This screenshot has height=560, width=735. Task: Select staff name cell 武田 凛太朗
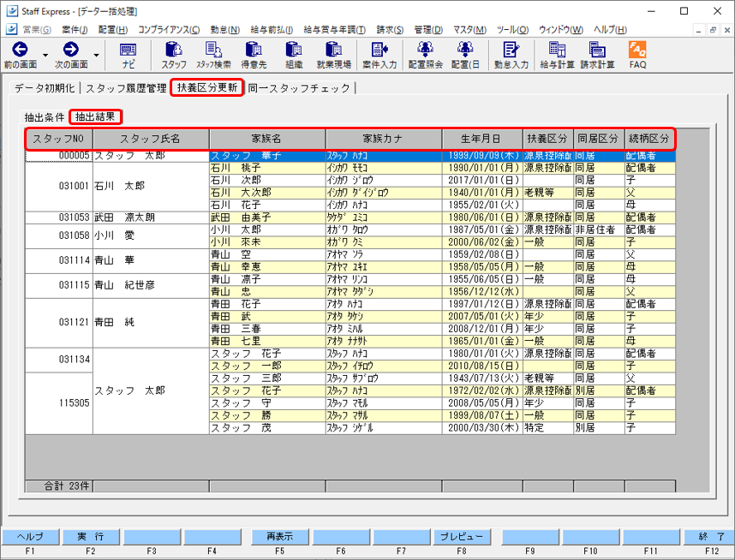pos(151,217)
